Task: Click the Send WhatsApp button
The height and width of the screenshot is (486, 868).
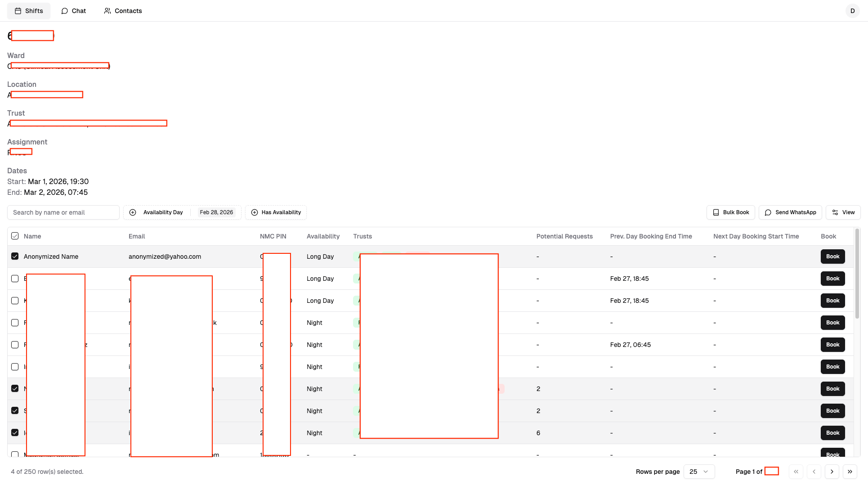Action: click(x=790, y=212)
